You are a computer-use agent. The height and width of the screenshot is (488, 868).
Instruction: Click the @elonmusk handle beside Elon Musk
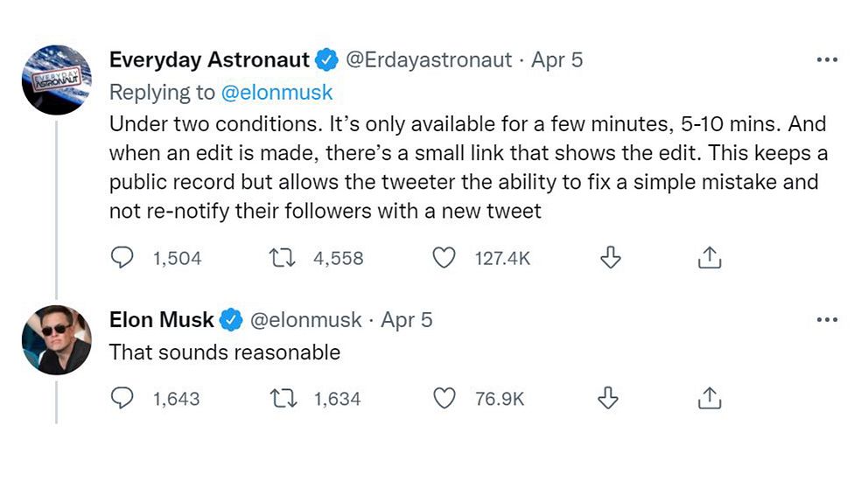(305, 320)
